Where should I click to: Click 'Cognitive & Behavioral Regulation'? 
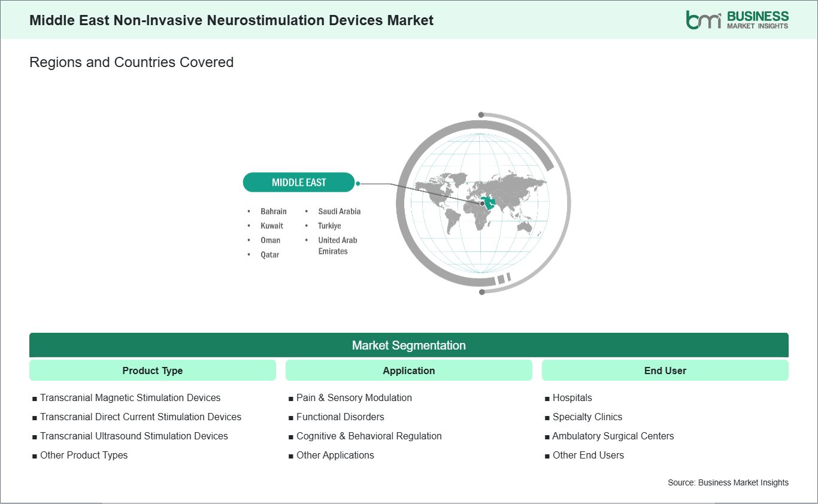[x=369, y=436]
